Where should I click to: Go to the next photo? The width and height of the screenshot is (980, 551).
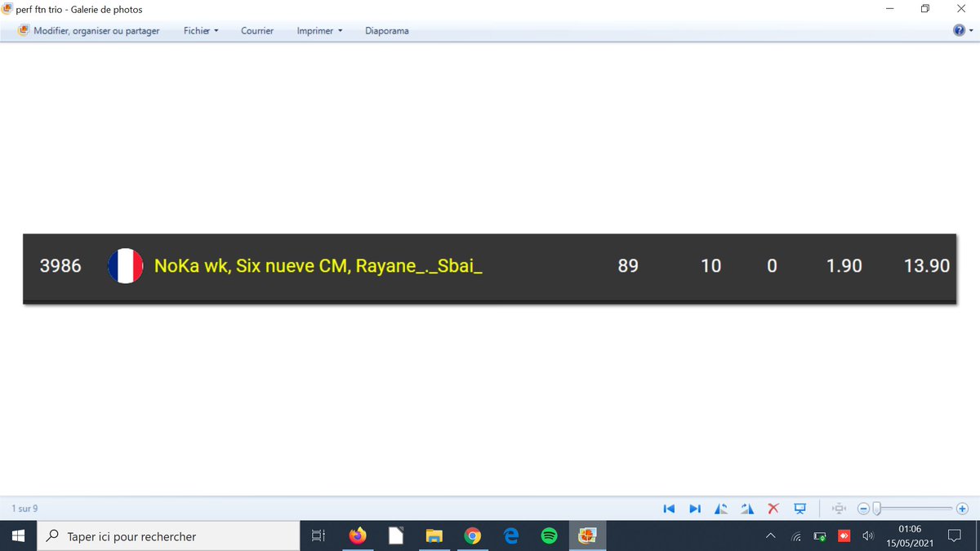click(x=695, y=508)
